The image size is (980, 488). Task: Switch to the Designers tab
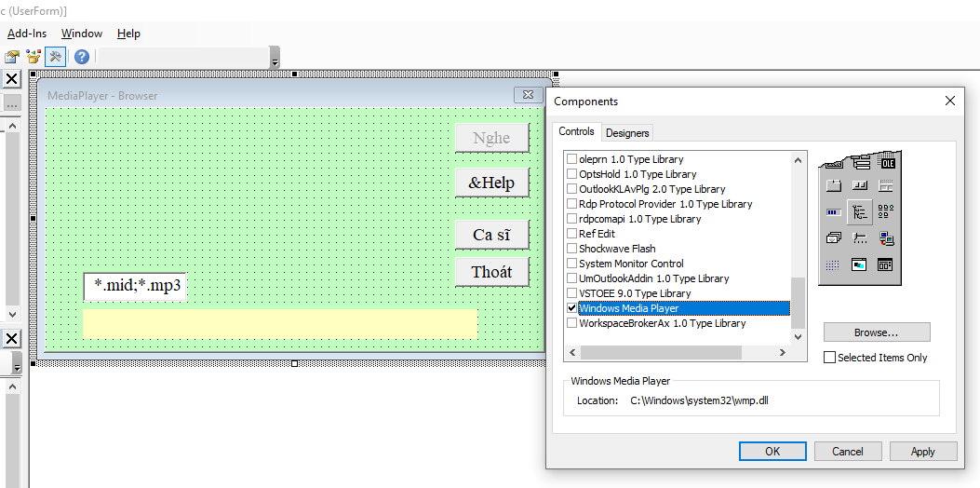tap(627, 132)
